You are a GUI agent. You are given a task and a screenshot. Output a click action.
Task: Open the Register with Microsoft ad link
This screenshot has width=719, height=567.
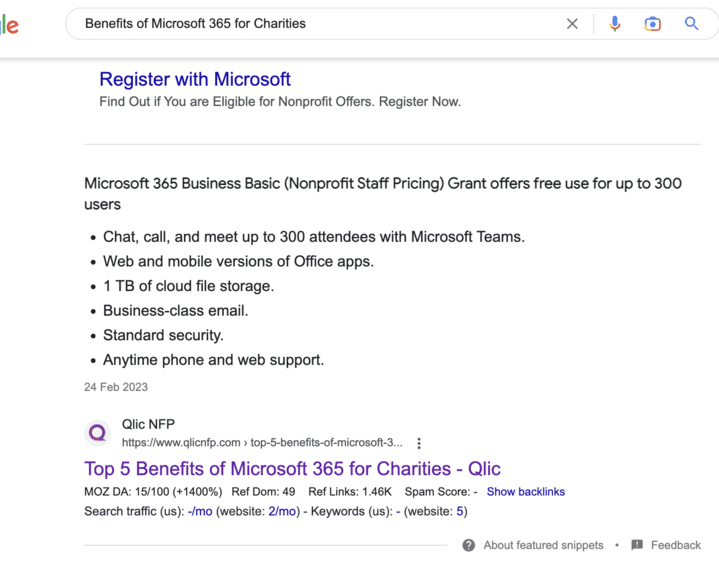(195, 79)
